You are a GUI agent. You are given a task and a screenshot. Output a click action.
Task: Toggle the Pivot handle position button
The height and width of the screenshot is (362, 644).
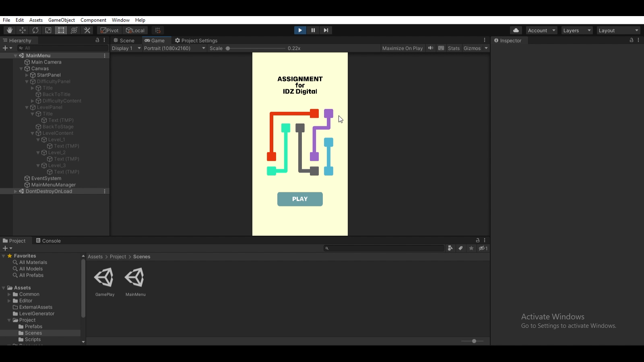[x=109, y=30]
